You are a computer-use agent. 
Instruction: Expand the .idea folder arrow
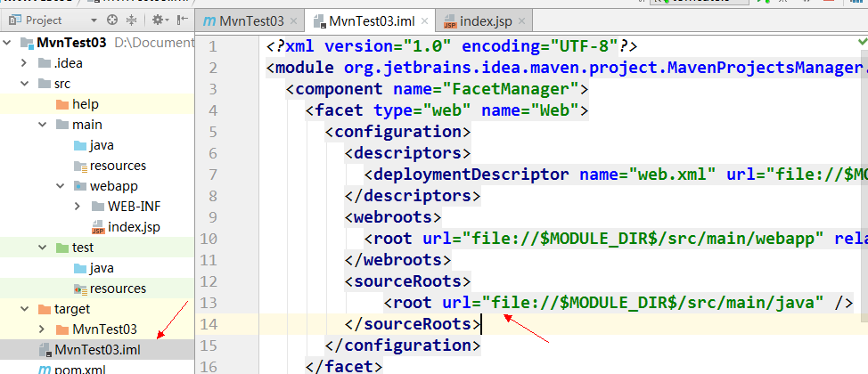coord(24,63)
